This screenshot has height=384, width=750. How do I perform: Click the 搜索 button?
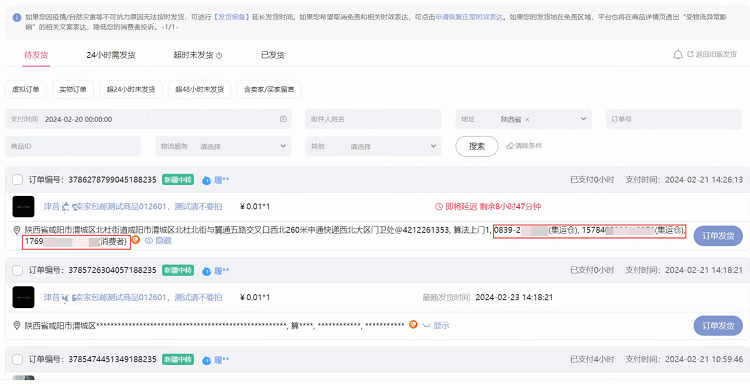[x=477, y=146]
